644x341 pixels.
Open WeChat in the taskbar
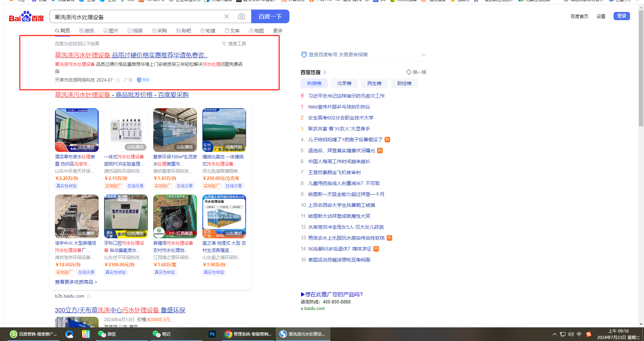[107, 334]
